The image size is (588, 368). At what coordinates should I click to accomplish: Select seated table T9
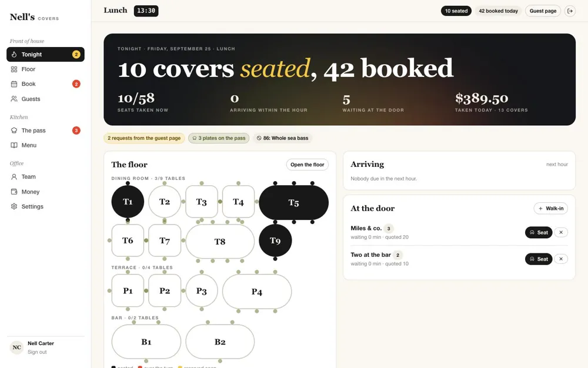tap(275, 240)
